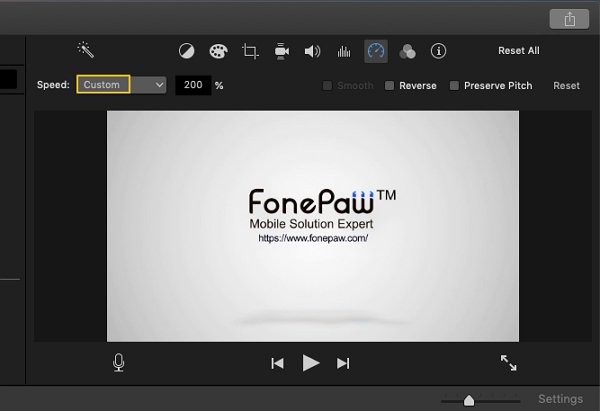
Task: Click the magic wand auto-enhance icon
Action: tap(86, 50)
